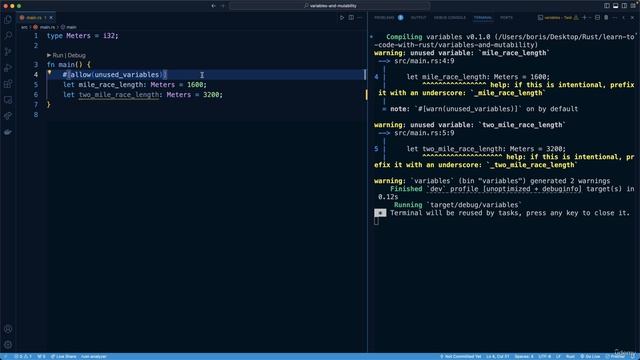Split the terminal panel
640x360 pixels.
tap(597, 18)
